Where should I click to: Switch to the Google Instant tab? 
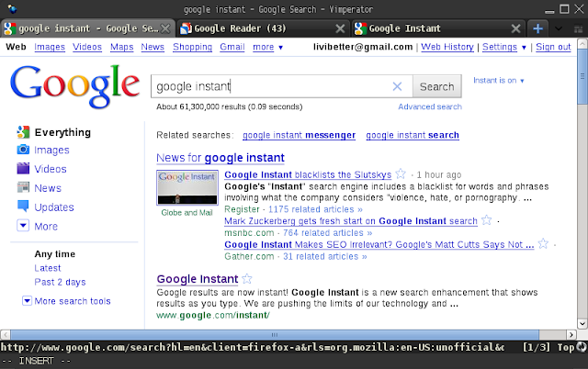(438, 28)
